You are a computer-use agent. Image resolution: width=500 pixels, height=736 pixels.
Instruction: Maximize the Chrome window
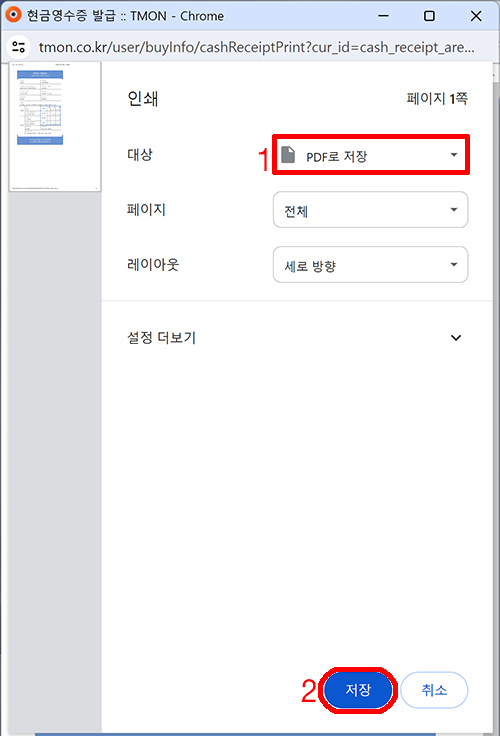429,16
